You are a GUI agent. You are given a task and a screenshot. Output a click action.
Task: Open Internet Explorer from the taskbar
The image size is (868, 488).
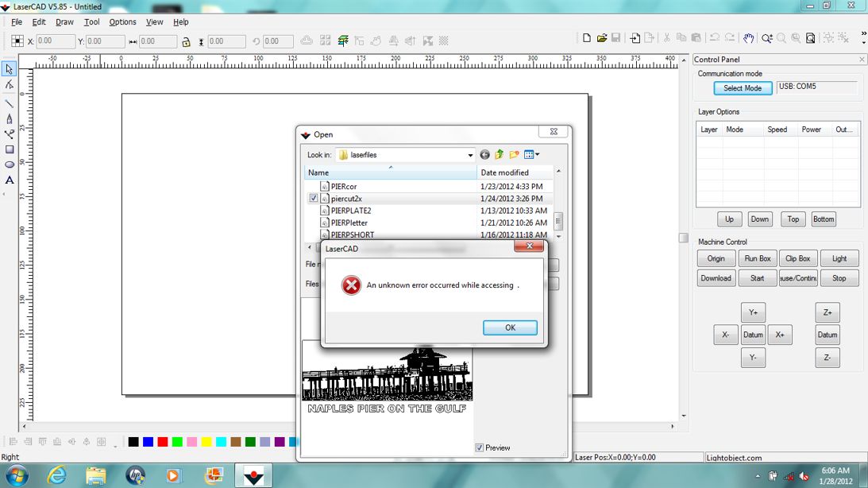[x=56, y=475]
